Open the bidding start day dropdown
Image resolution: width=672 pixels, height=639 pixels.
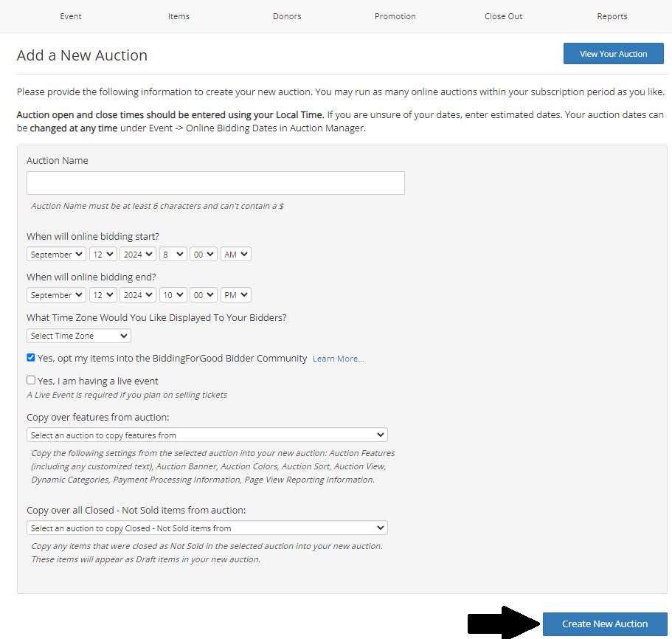point(103,254)
